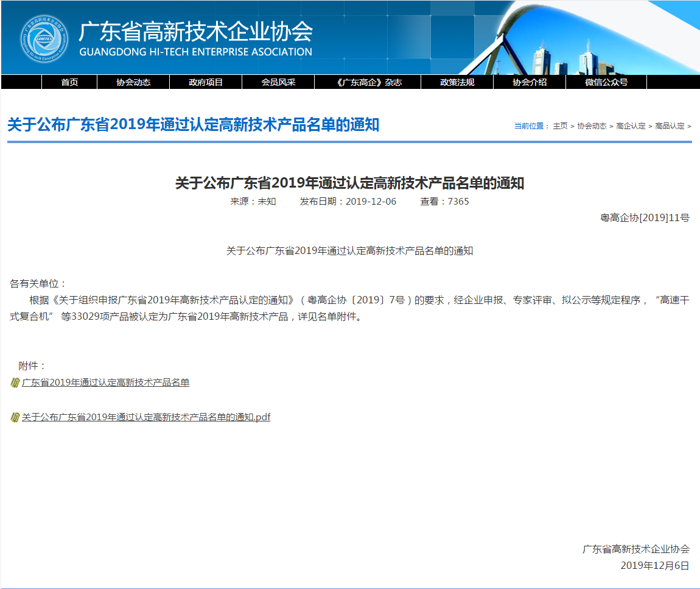The height and width of the screenshot is (589, 700).
Task: Click the attachment icon beside the PDF link
Action: tap(15, 417)
